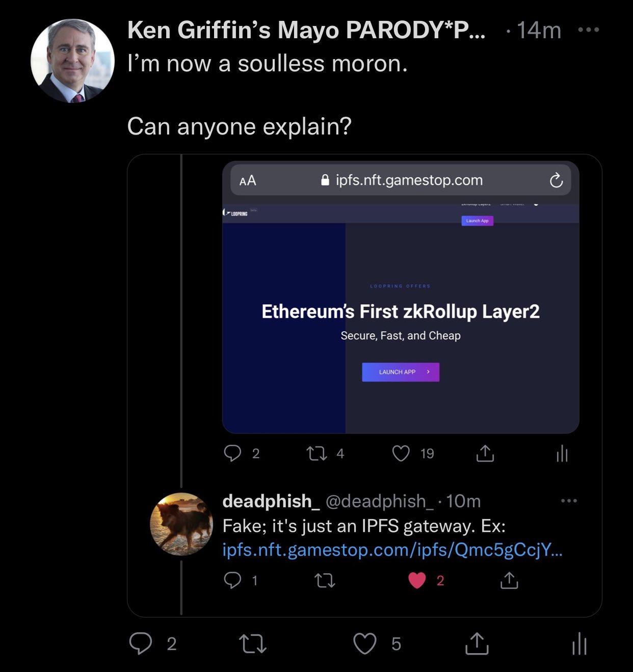Retweet the quoted tweet with 4 retweets

(x=317, y=453)
